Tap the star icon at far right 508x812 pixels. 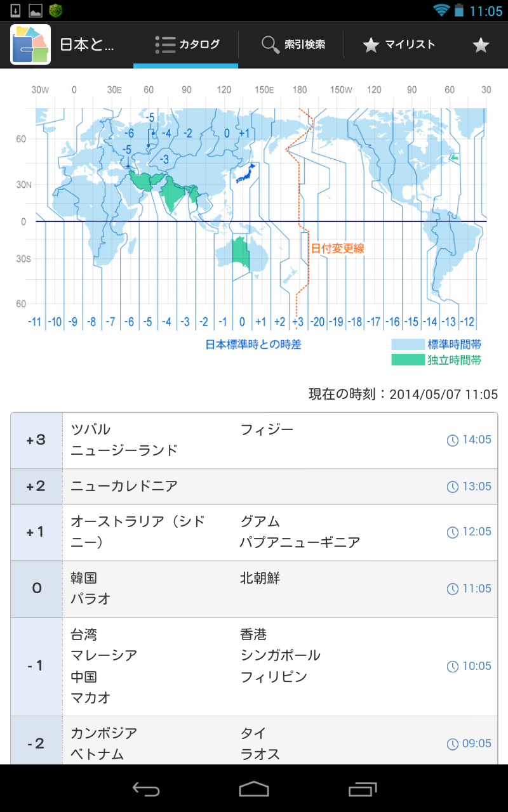pyautogui.click(x=481, y=45)
